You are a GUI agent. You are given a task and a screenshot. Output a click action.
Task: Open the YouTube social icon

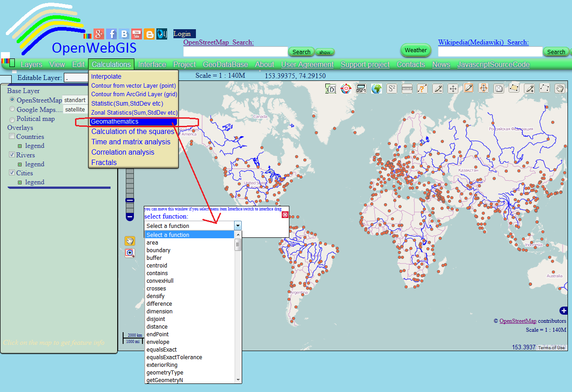click(137, 34)
